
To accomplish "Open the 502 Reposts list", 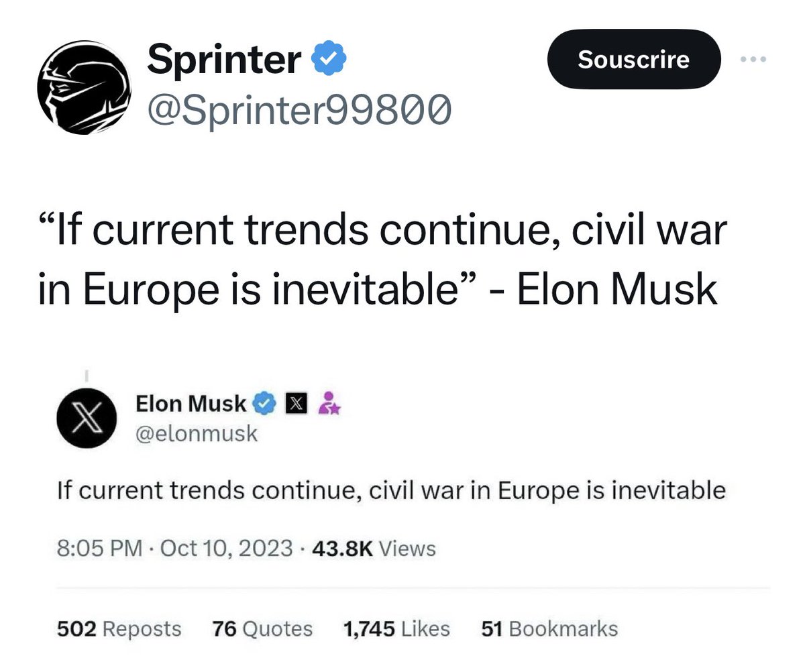I will (119, 629).
